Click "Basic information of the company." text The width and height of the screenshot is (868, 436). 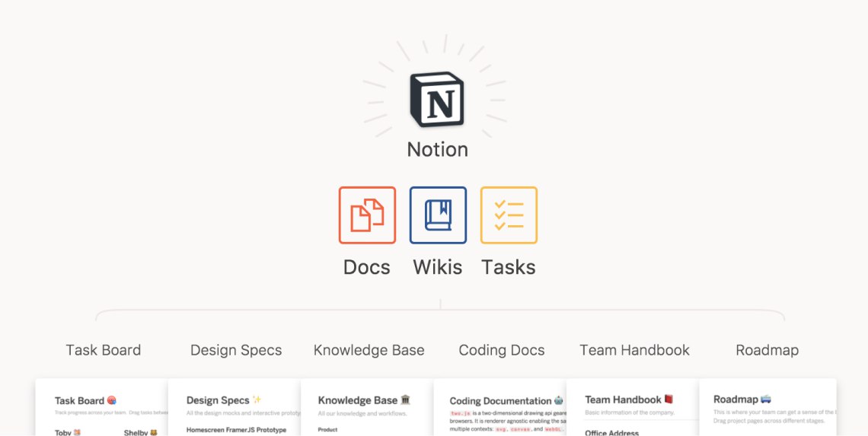(630, 412)
